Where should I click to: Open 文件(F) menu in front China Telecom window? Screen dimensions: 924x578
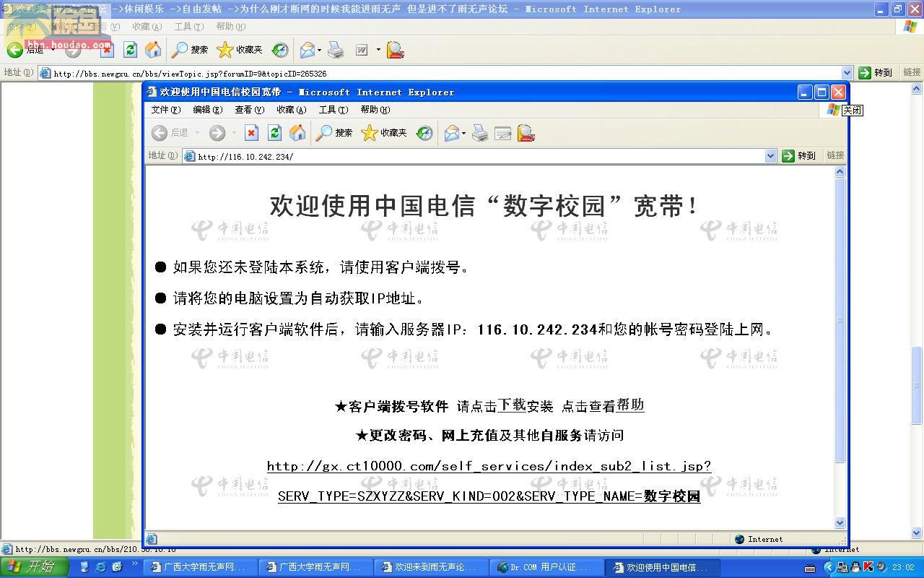coord(166,110)
